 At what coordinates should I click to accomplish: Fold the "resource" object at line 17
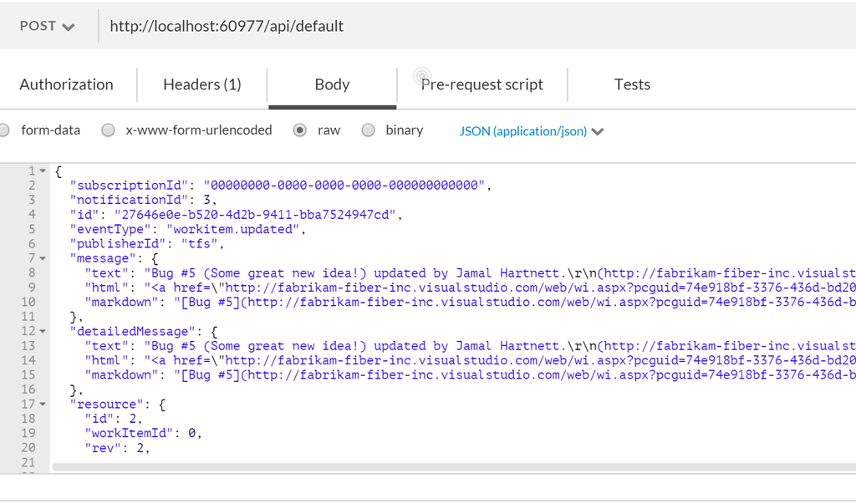[x=43, y=405]
